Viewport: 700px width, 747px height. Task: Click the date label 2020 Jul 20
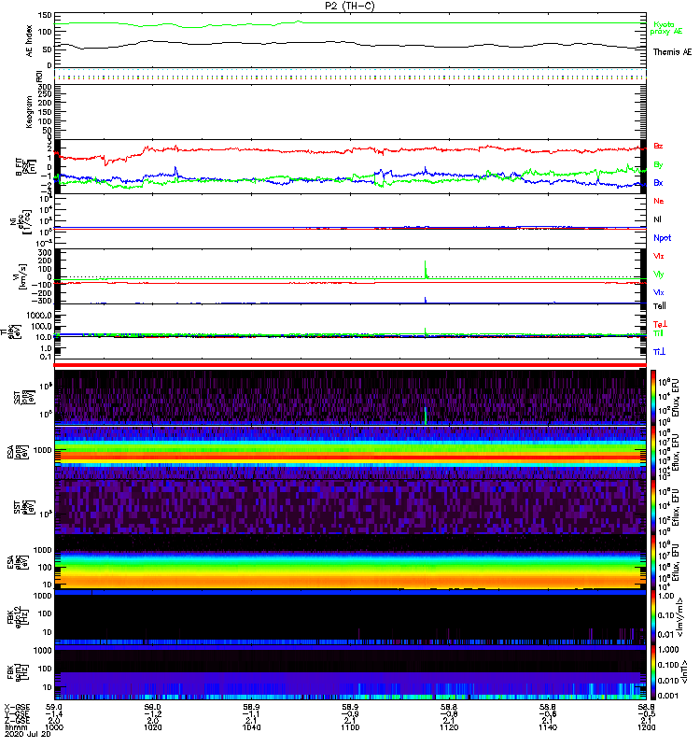pos(27,734)
